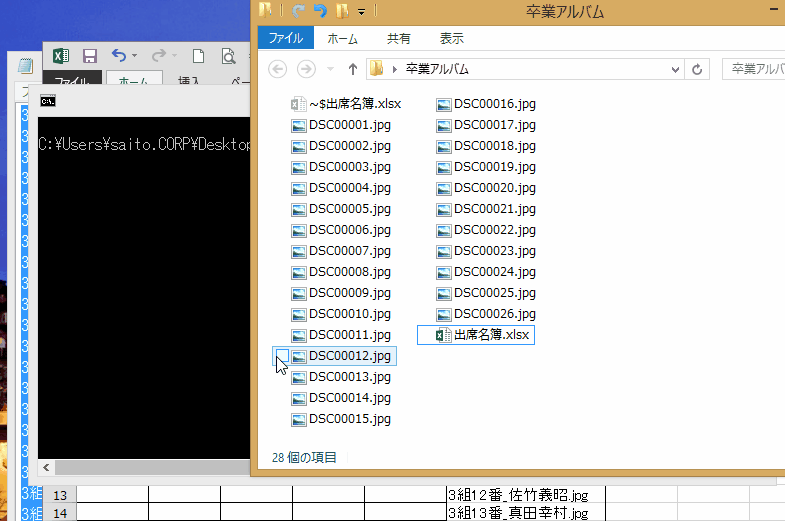
Task: Open Excel undo history dropdown arrow
Action: pos(135,56)
